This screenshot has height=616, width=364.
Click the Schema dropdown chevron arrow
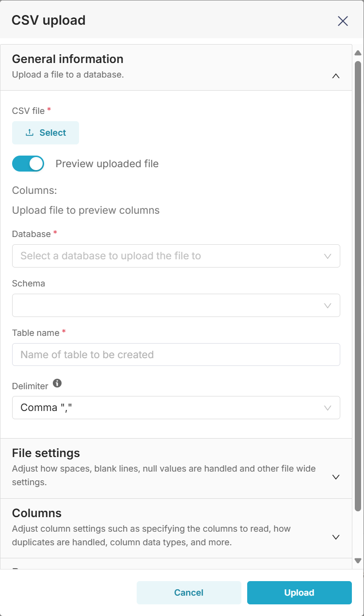coord(328,305)
